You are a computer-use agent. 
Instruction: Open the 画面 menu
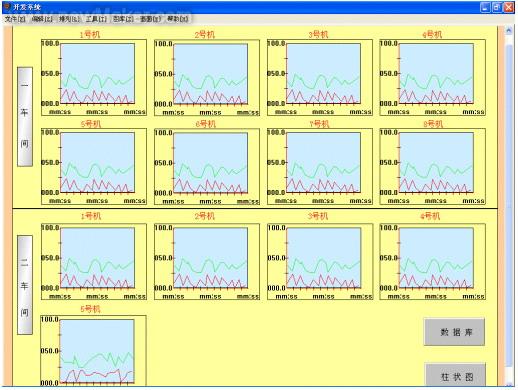tap(150, 19)
